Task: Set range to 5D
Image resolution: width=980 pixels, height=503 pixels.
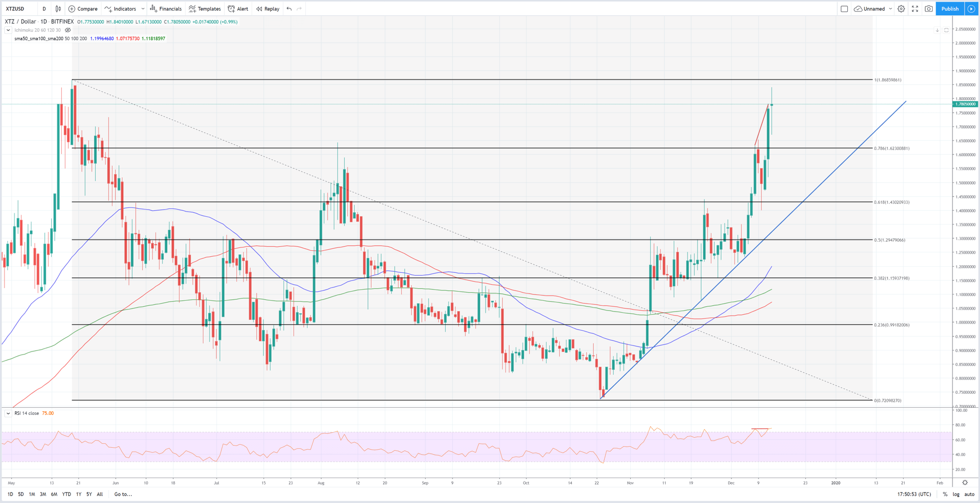Action: [x=21, y=494]
